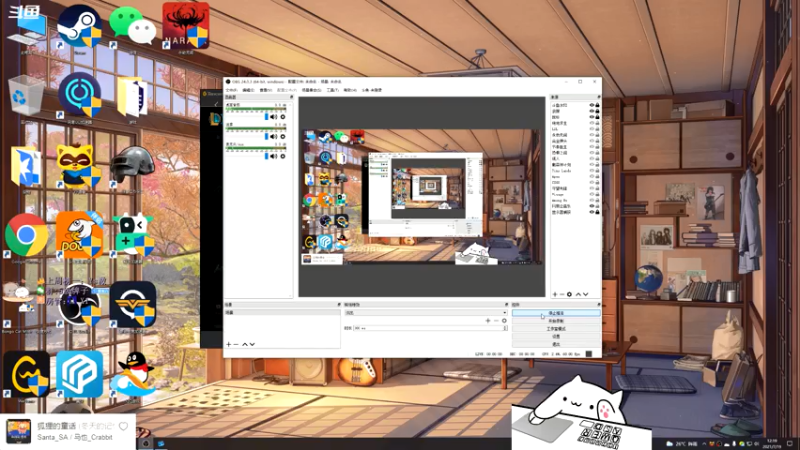Viewport: 800px width, 450px height.
Task: Open source properties gear in Sources panel
Action: [569, 294]
